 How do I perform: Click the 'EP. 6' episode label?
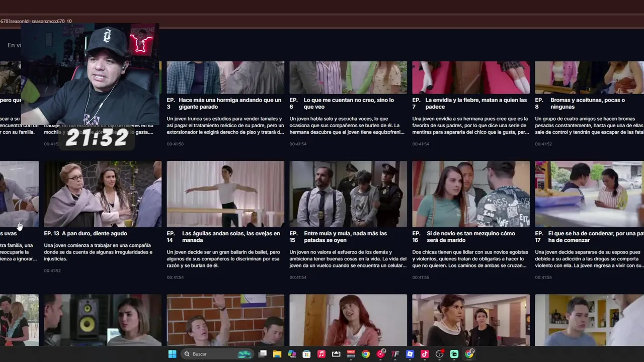[293, 104]
